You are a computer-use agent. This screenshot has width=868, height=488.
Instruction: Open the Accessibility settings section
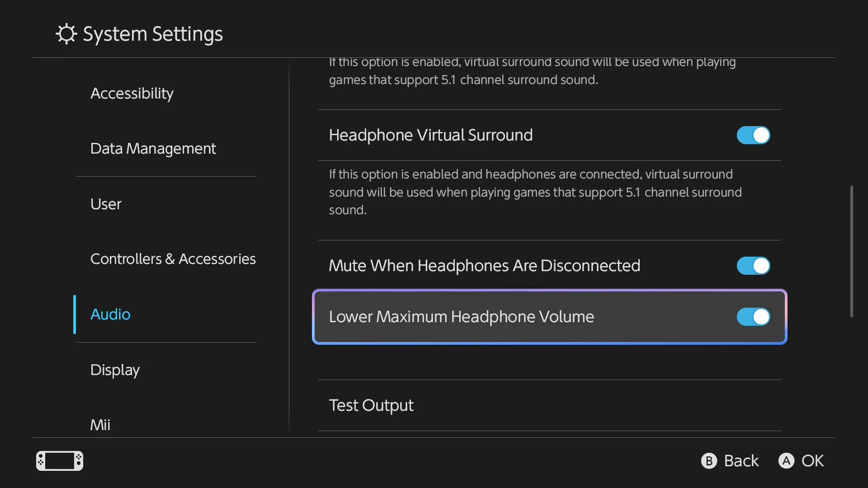point(132,94)
